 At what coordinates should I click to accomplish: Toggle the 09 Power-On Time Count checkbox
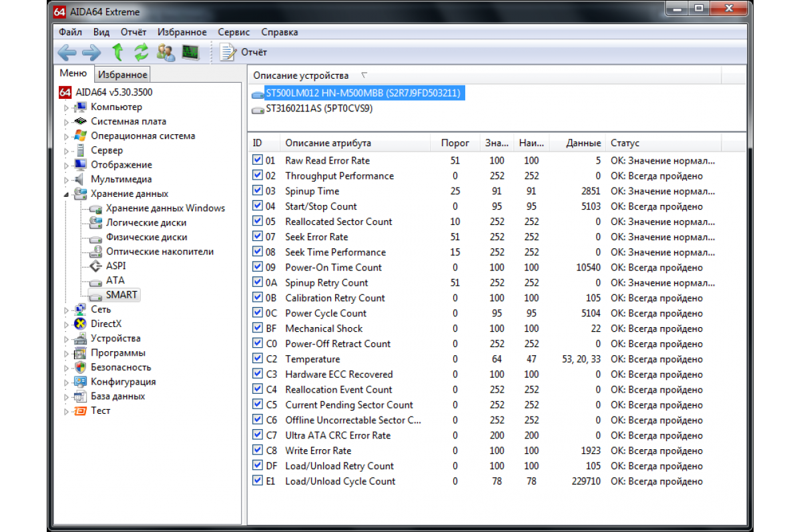point(258,267)
